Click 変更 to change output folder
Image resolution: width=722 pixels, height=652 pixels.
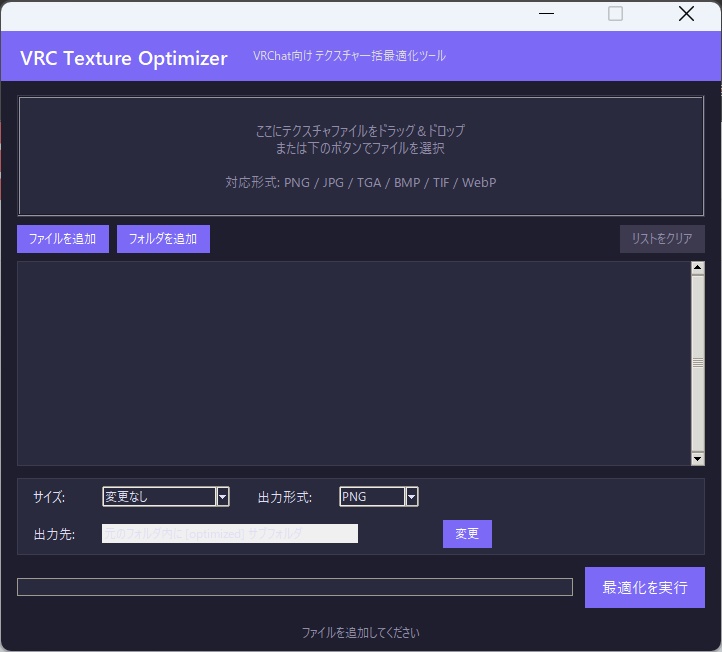(467, 534)
